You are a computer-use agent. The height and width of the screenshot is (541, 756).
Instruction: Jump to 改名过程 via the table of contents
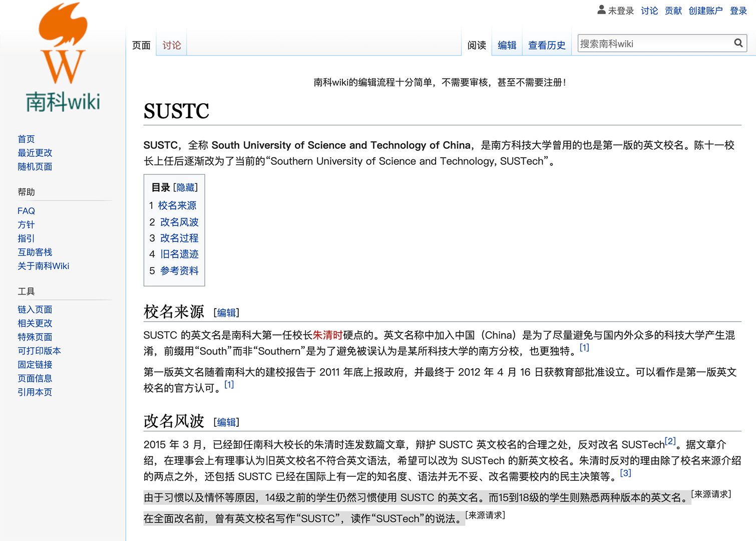tap(179, 238)
